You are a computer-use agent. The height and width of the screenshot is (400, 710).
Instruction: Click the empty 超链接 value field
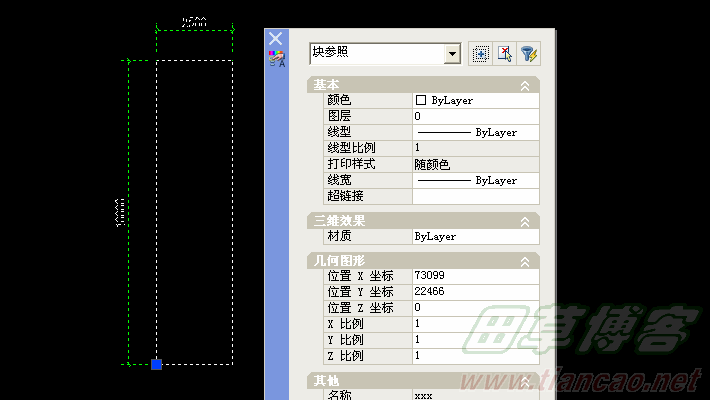475,196
